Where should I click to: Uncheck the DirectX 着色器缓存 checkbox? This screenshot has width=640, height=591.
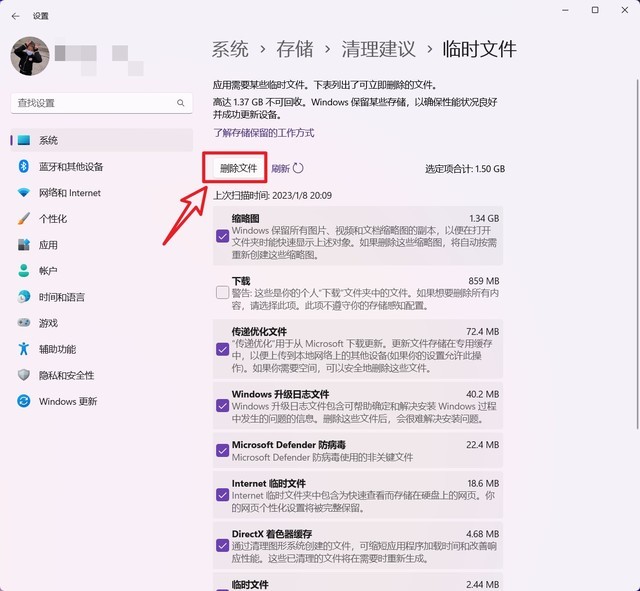tap(222, 545)
